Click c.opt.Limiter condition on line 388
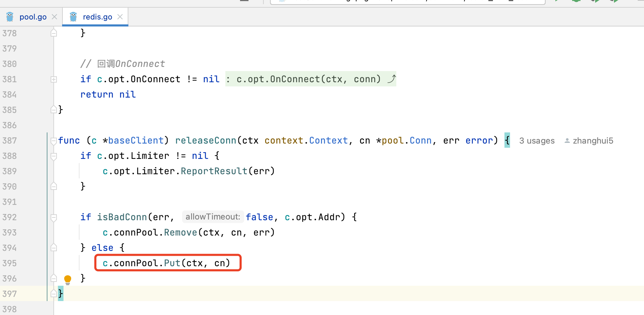The image size is (644, 315). coord(133,156)
